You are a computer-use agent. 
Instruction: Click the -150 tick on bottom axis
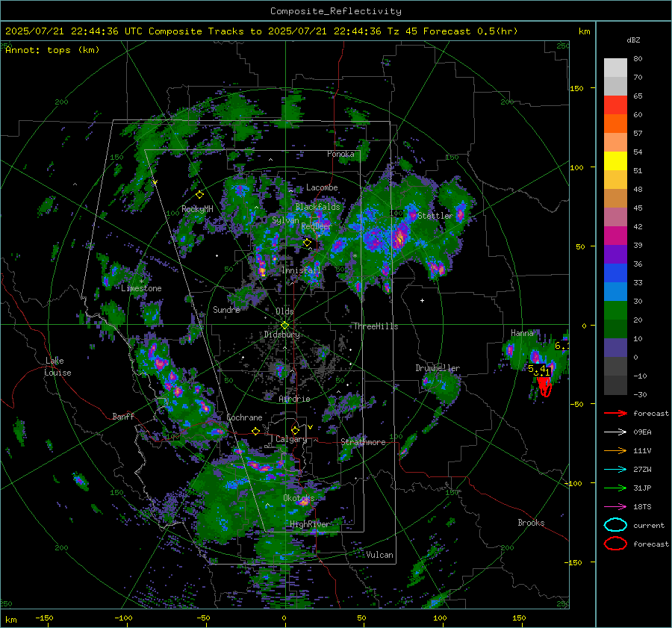pos(44,618)
